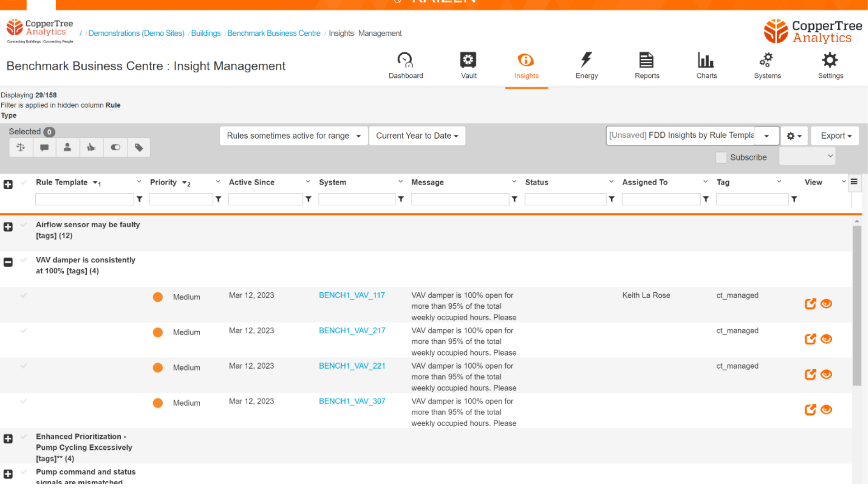Click the balance scale priority icon
The image size is (868, 488).
click(x=21, y=147)
